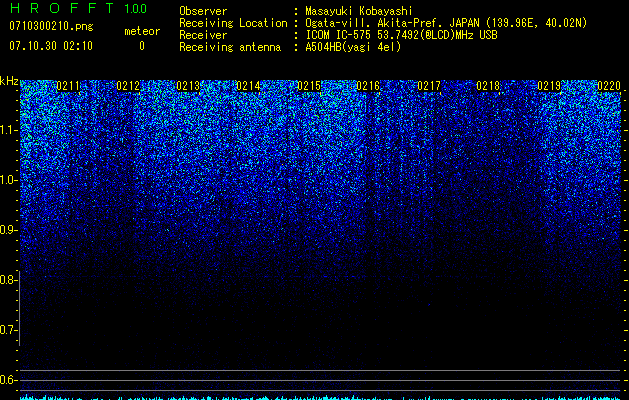This screenshot has width=629, height=400.
Task: Click the HROFFT 1.0.0 title text
Action: click(x=78, y=8)
